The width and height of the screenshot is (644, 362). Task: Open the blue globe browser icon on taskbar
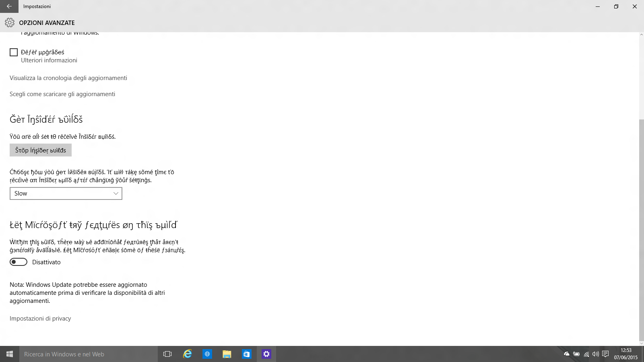pyautogui.click(x=207, y=354)
